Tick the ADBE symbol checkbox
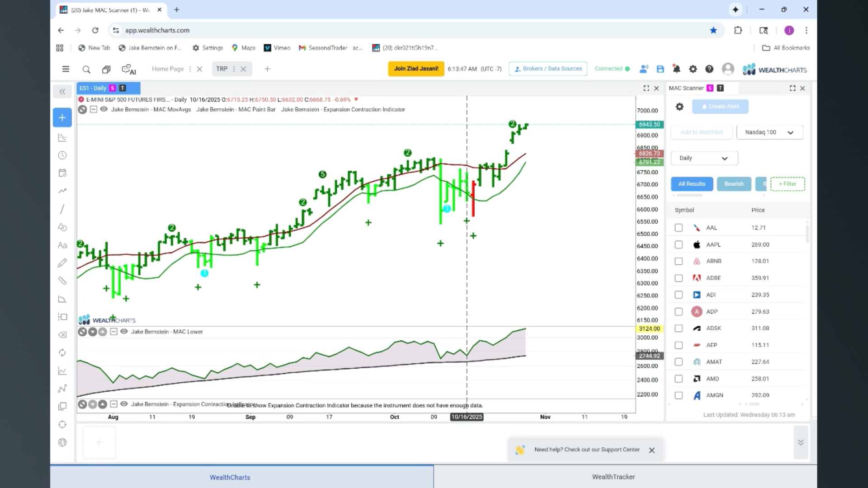The image size is (868, 488). 679,278
